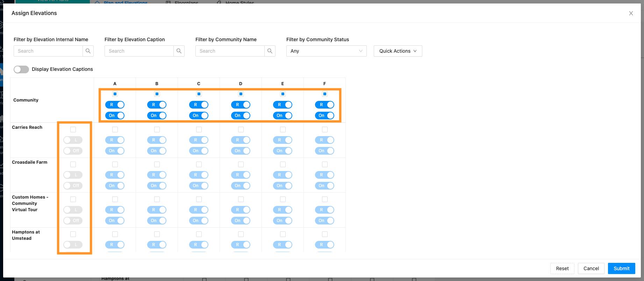
Task: Open the Community Status dropdown
Action: point(326,51)
